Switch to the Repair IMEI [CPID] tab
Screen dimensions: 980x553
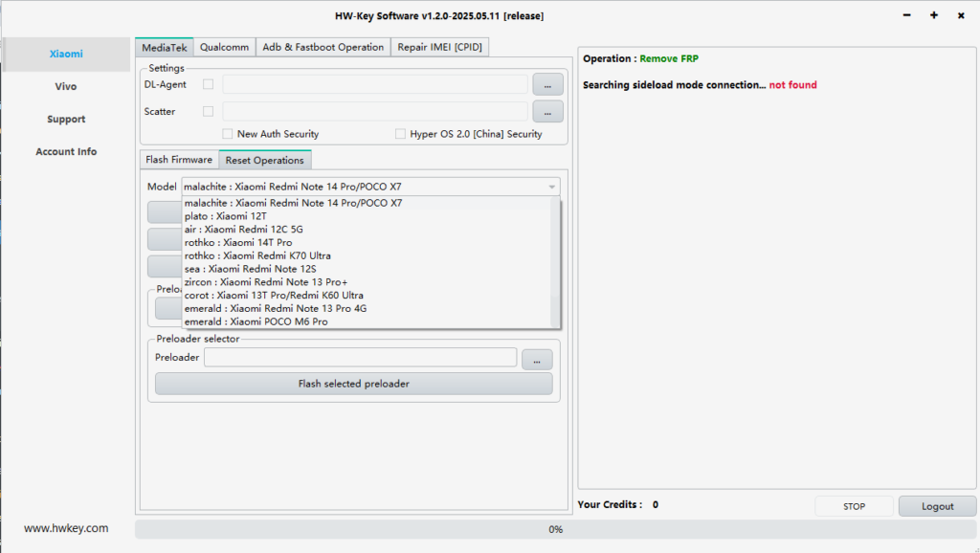(439, 46)
